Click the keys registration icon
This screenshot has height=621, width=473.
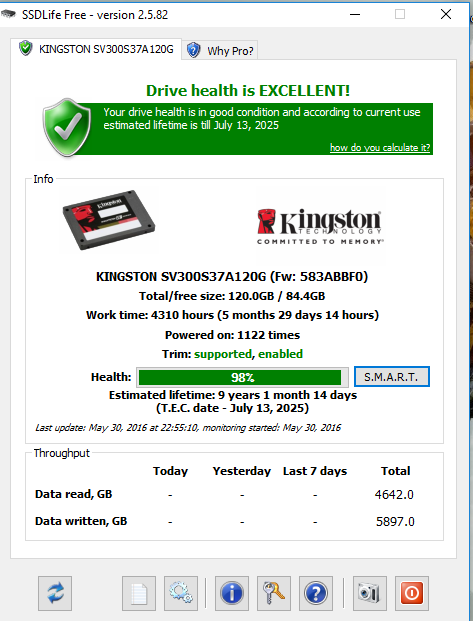[274, 593]
